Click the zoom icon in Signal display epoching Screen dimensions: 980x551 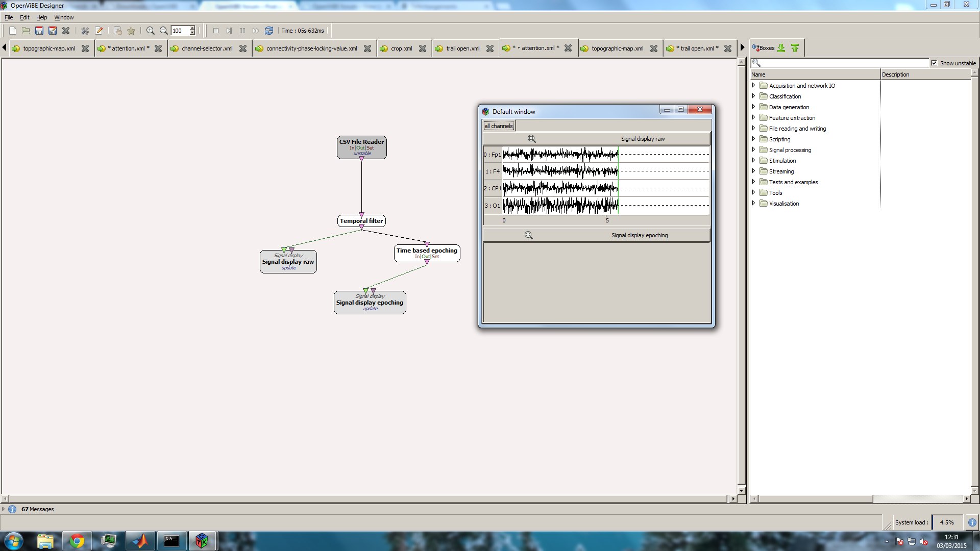[x=529, y=235]
